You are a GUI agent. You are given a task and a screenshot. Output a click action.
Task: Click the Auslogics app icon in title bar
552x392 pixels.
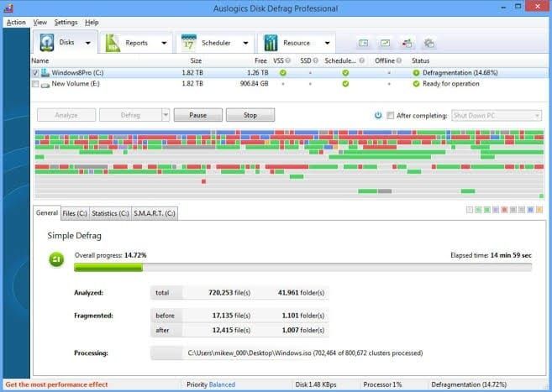point(8,8)
